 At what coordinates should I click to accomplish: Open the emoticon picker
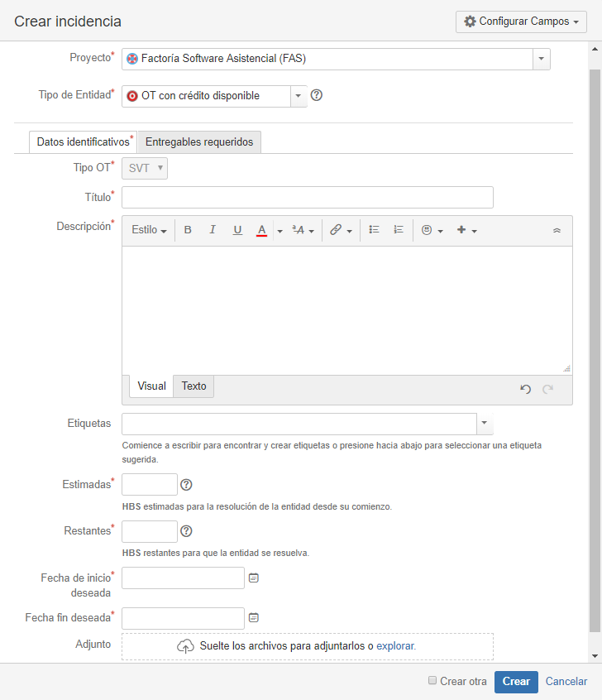[x=432, y=230]
